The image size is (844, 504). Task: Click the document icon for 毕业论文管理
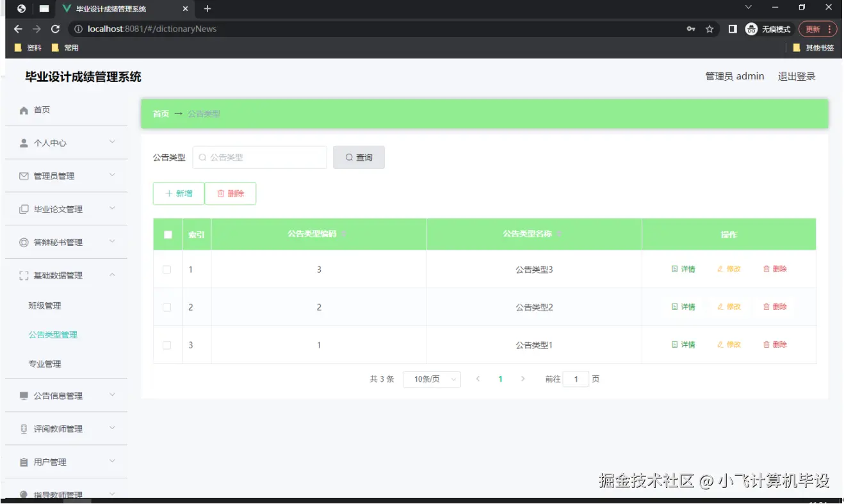24,209
